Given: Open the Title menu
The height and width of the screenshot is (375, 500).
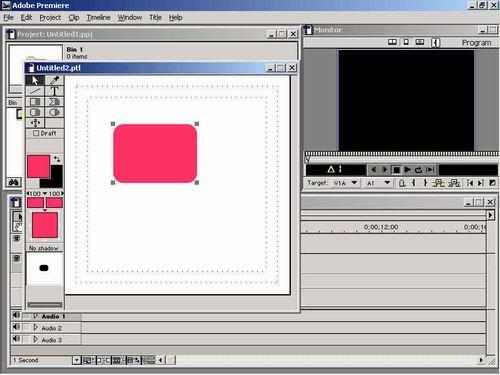Looking at the screenshot, I should point(155,18).
